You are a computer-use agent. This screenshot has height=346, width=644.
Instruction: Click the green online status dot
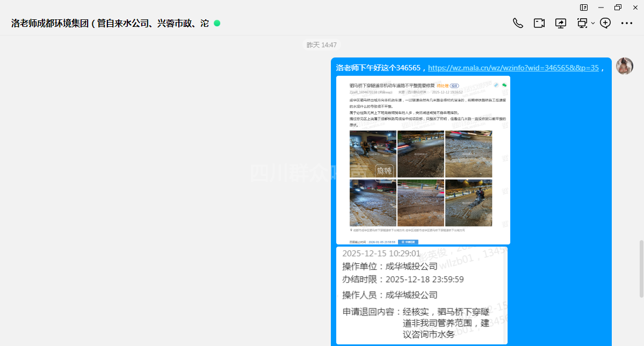click(x=217, y=23)
